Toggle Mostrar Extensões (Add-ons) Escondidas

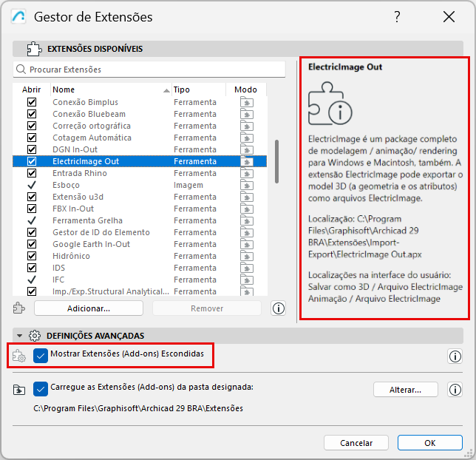click(41, 356)
